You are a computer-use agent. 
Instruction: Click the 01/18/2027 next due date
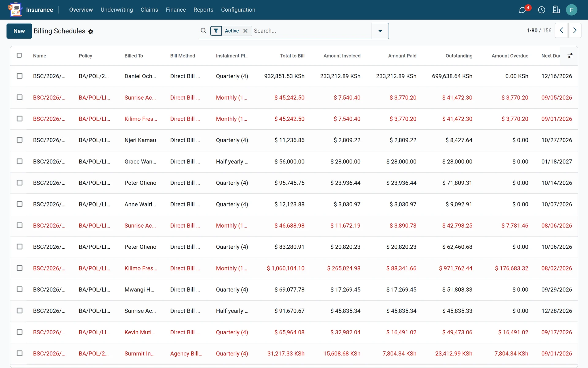556,162
